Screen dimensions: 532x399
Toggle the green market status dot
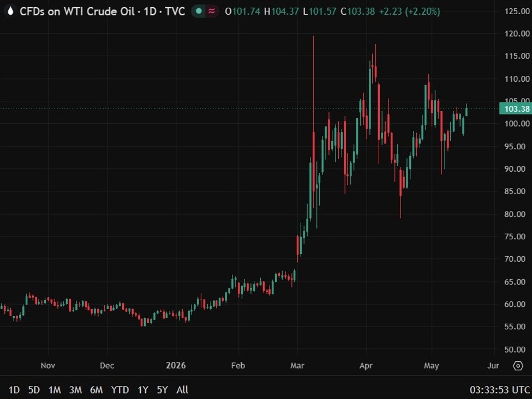click(x=199, y=11)
